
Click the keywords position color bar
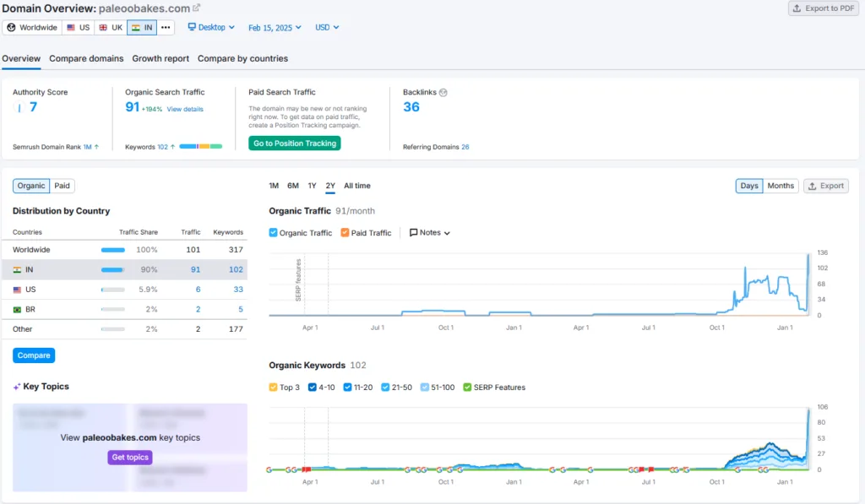201,147
